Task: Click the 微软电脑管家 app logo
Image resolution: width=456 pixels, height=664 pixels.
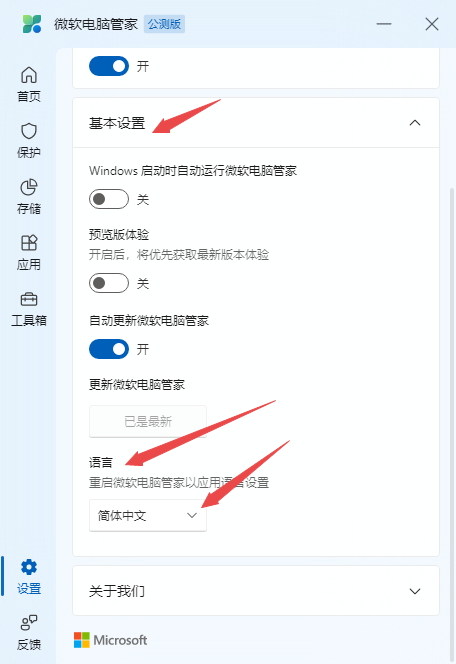Action: pos(32,24)
